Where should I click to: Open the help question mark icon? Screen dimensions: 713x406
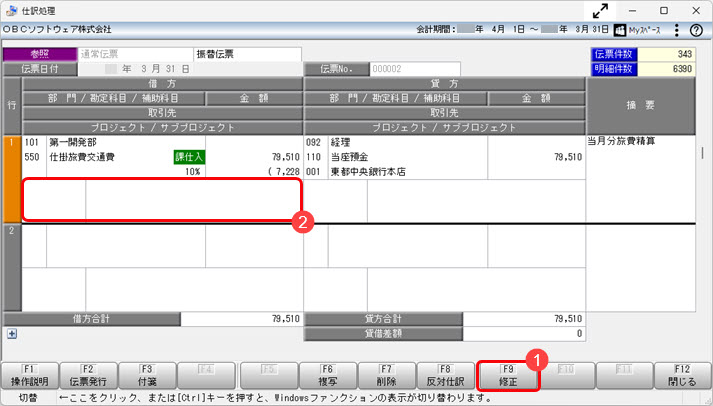coord(696,30)
